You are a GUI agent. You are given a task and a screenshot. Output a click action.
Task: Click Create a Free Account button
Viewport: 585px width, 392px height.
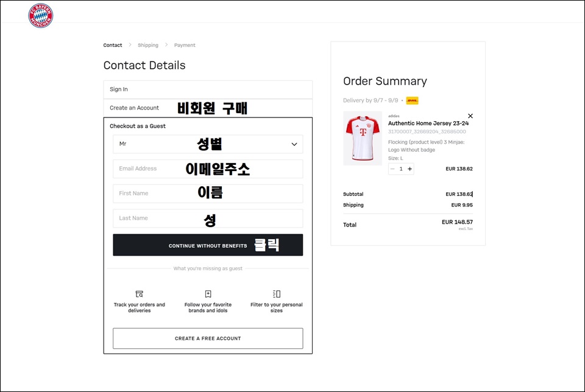point(208,338)
